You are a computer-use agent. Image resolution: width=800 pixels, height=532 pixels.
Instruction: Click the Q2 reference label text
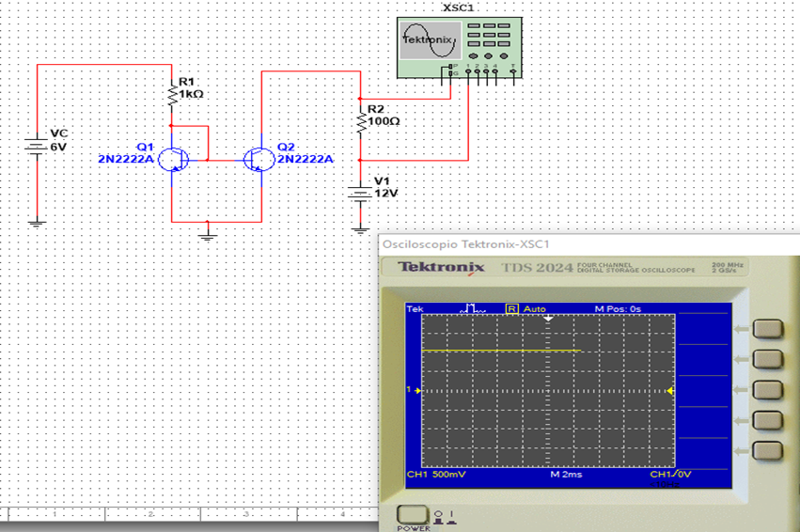tap(286, 147)
